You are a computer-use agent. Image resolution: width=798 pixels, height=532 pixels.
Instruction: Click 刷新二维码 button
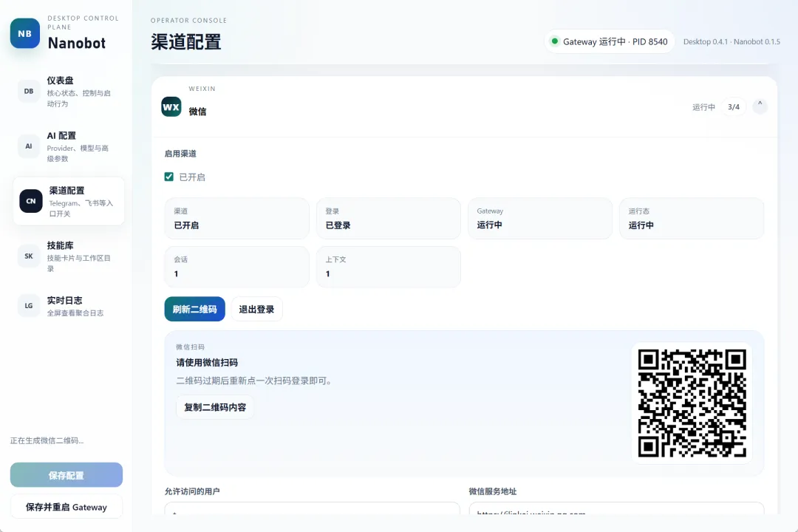194,309
